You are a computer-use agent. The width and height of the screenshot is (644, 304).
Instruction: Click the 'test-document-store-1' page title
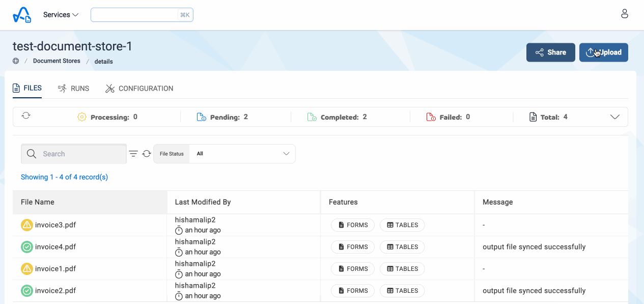[x=73, y=46]
